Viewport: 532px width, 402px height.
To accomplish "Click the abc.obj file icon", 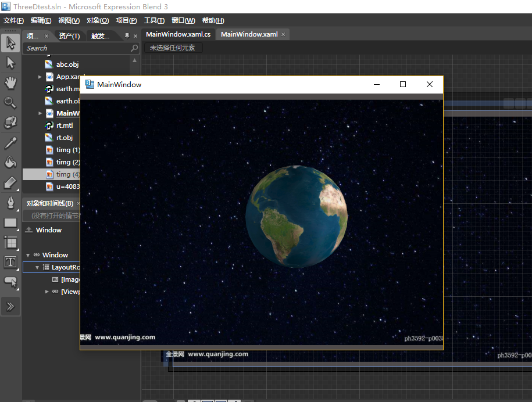I will pos(49,64).
